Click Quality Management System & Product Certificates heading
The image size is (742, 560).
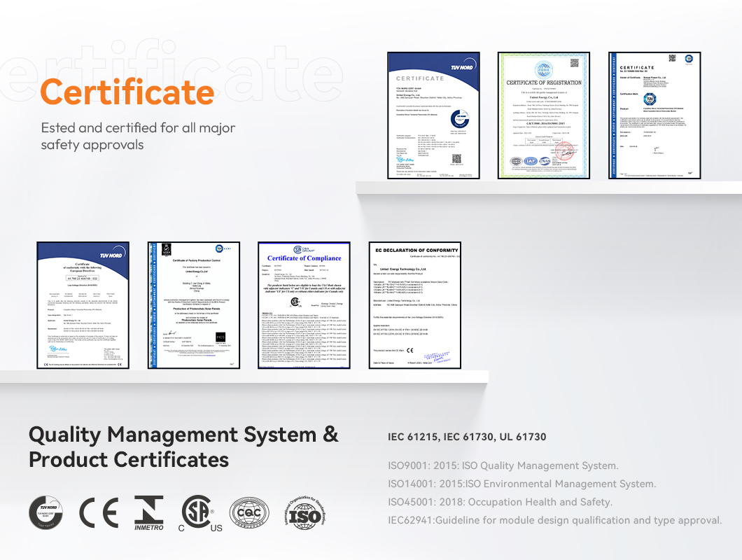[x=183, y=447]
